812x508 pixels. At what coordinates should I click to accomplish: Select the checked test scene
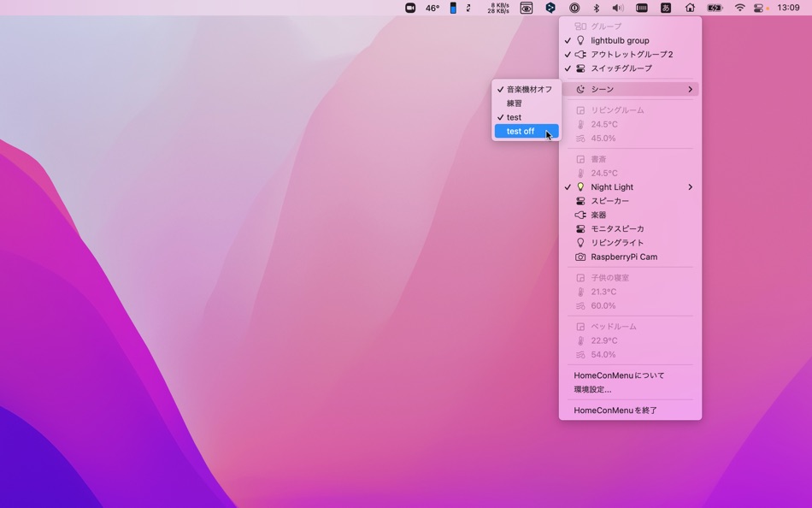click(x=527, y=117)
